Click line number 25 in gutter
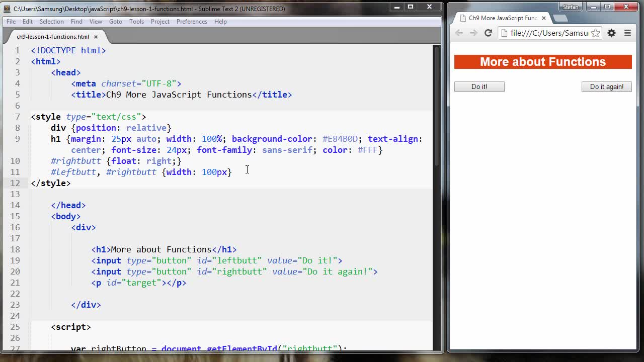644x362 pixels. pyautogui.click(x=16, y=327)
